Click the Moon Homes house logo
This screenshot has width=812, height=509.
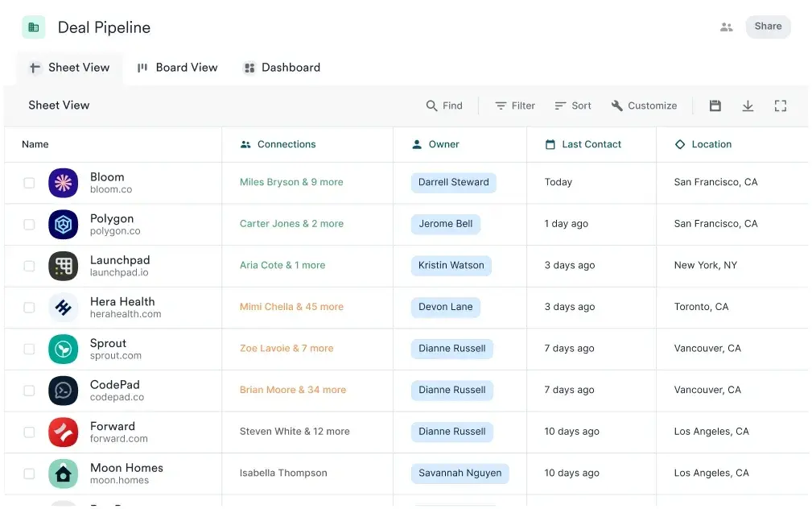click(64, 474)
